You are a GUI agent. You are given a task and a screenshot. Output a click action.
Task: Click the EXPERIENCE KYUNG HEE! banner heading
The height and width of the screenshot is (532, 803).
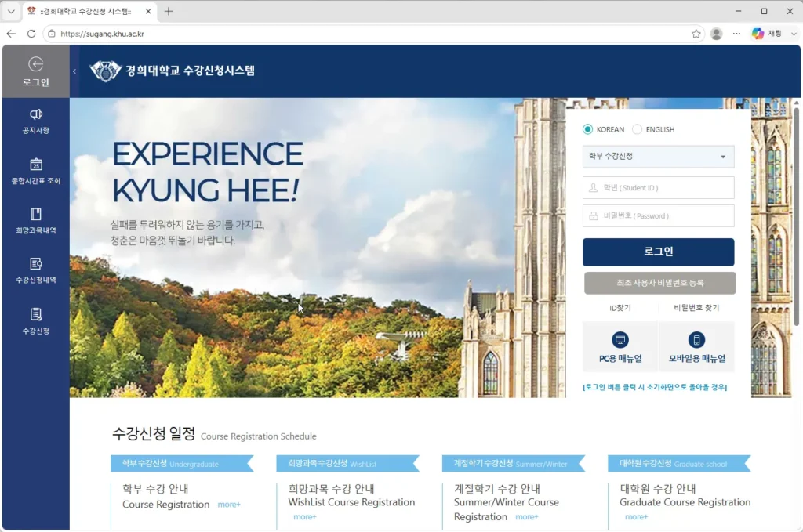click(207, 172)
